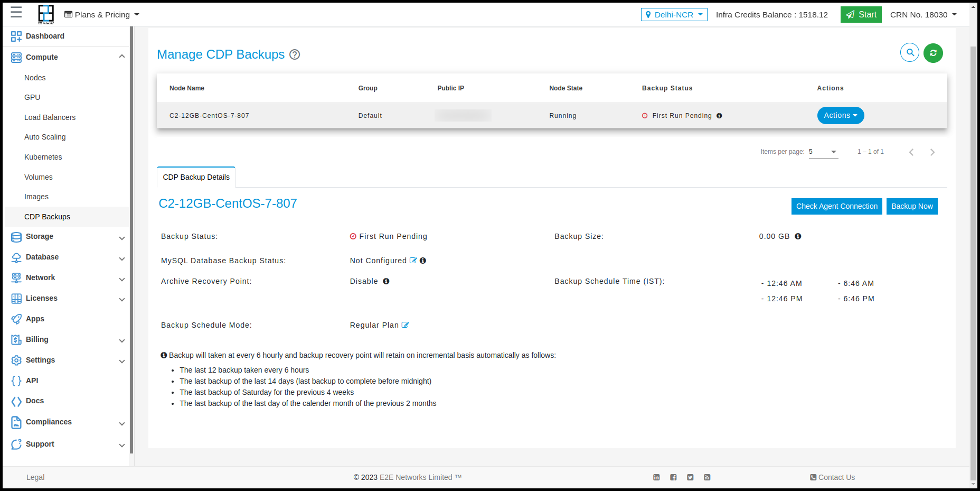Open RSS feed footer icon

(707, 477)
